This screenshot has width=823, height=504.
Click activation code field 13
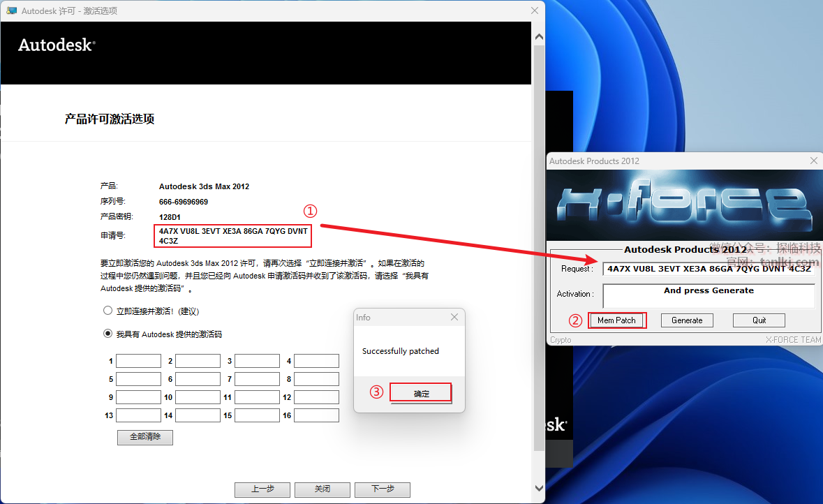(139, 415)
